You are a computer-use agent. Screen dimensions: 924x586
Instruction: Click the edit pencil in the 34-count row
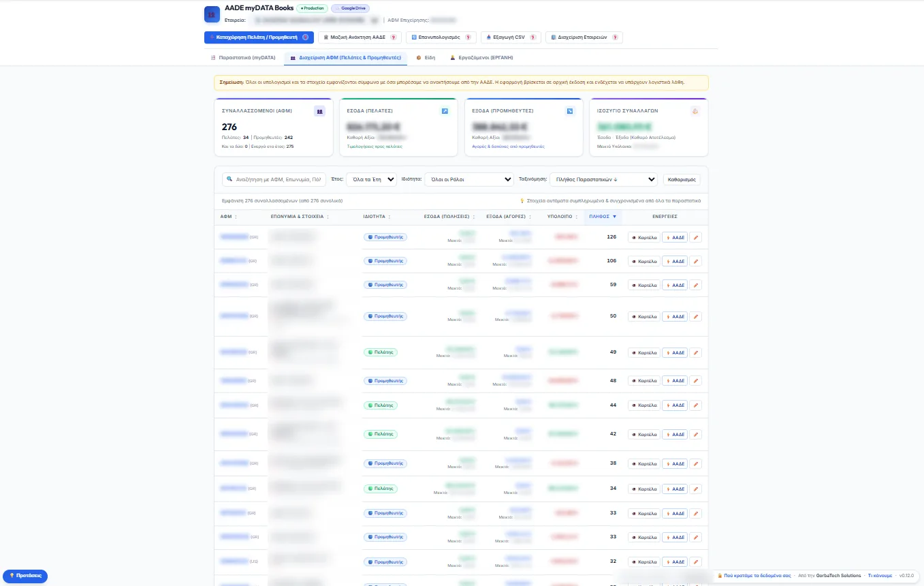coord(695,489)
